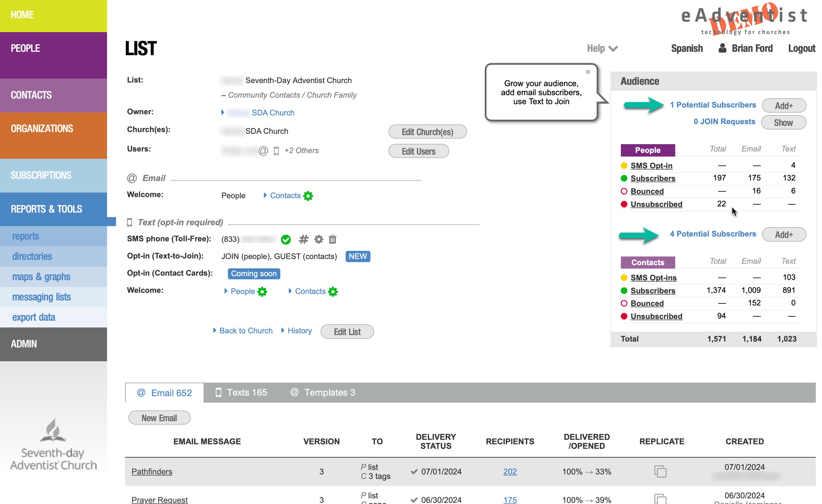
Task: Click the Edit Users button
Action: [418, 151]
